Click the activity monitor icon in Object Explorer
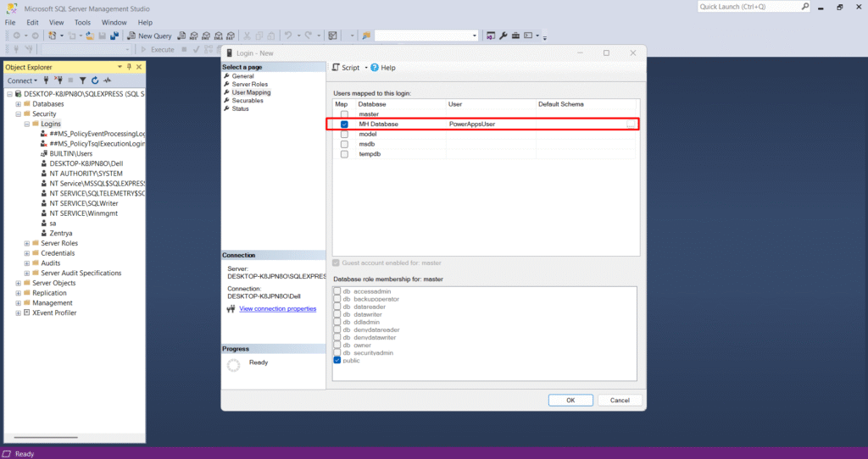 [x=107, y=80]
